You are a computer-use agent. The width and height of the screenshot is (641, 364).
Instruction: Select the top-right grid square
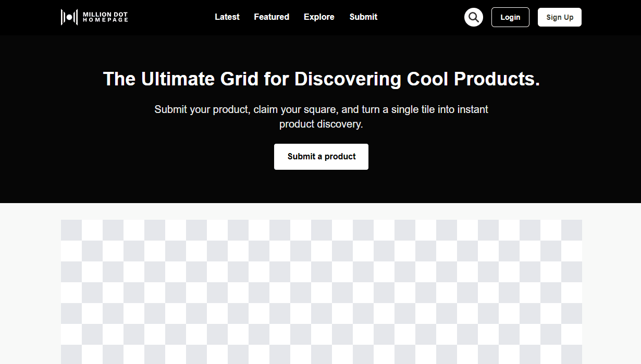point(572,229)
